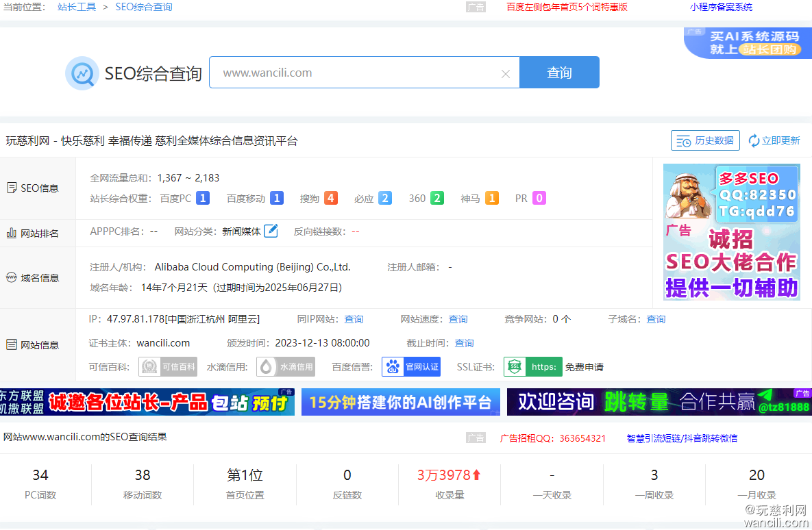This screenshot has height=530, width=812.
Task: Click the 百度PC weight badge 1
Action: [x=203, y=198]
